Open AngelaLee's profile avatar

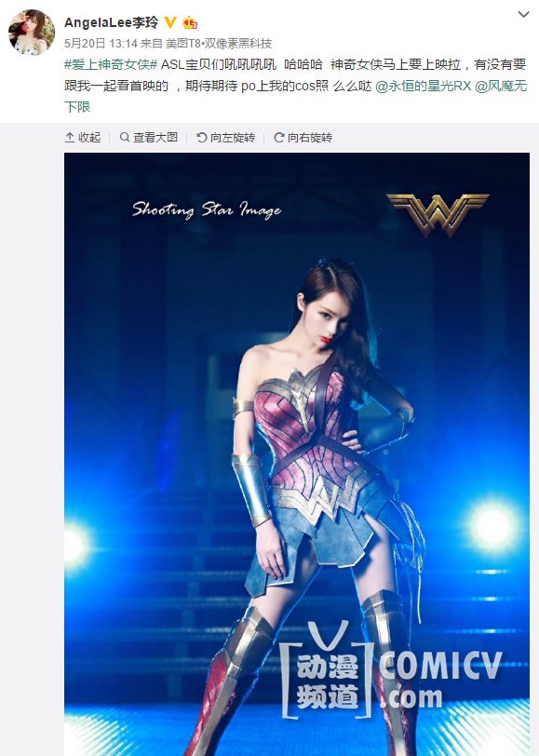[x=32, y=33]
